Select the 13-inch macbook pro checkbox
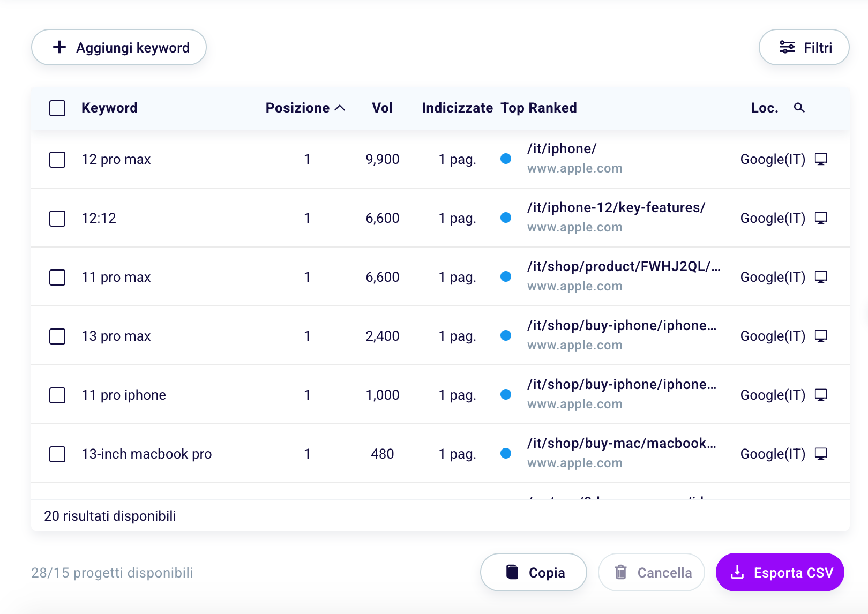 (x=57, y=454)
